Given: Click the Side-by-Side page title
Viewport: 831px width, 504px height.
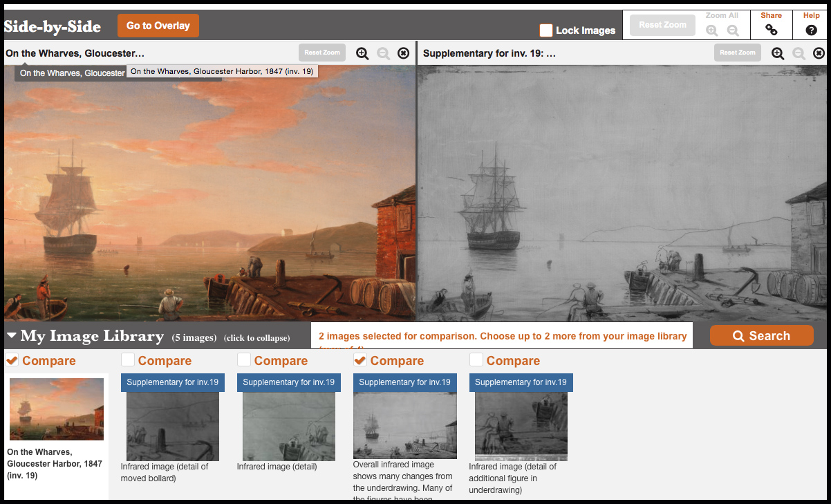Looking at the screenshot, I should click(53, 27).
